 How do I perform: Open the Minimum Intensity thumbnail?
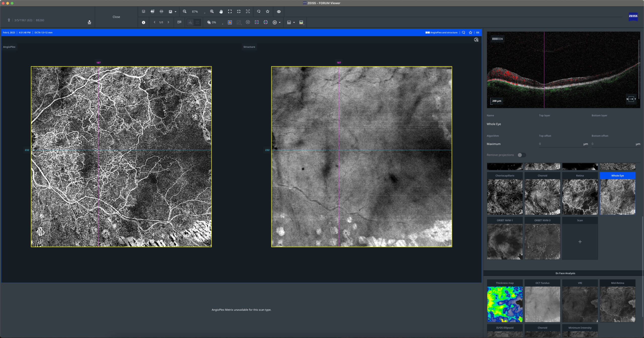[580, 331]
